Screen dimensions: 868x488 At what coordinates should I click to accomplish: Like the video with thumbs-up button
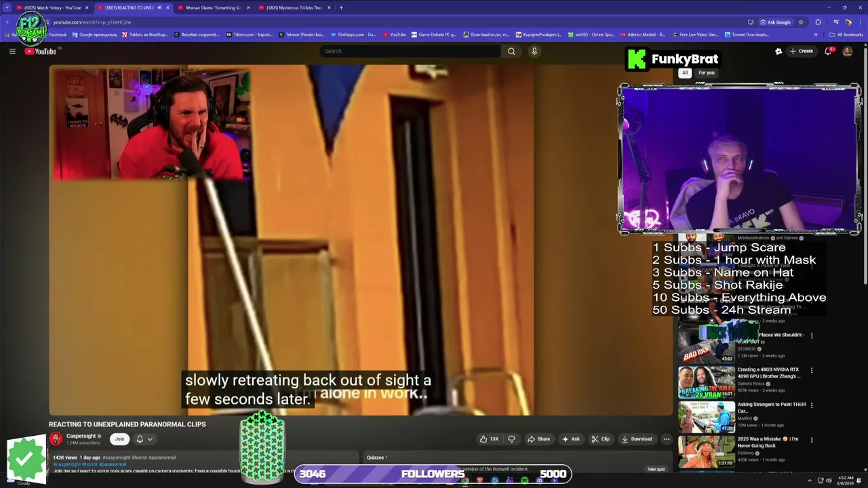pyautogui.click(x=490, y=439)
